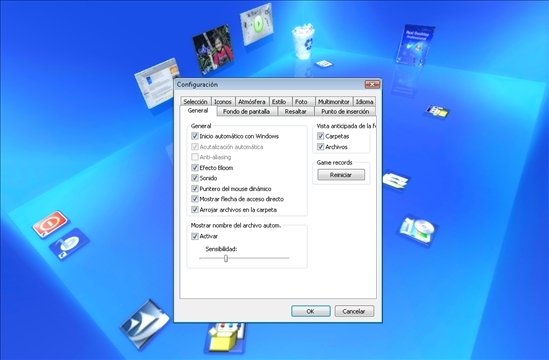Screen dimensions: 549x360
Task: Uncheck Mostrar flecha de acceso directo
Action: click(195, 199)
